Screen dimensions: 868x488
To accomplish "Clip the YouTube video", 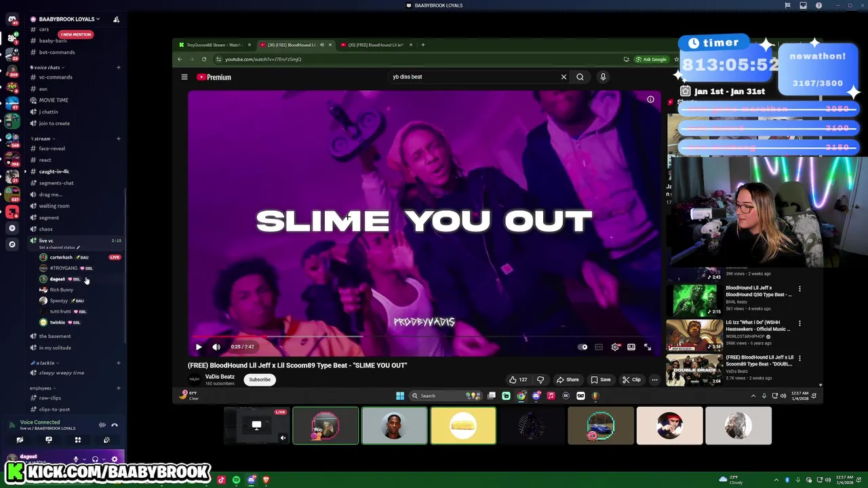I will pyautogui.click(x=631, y=380).
